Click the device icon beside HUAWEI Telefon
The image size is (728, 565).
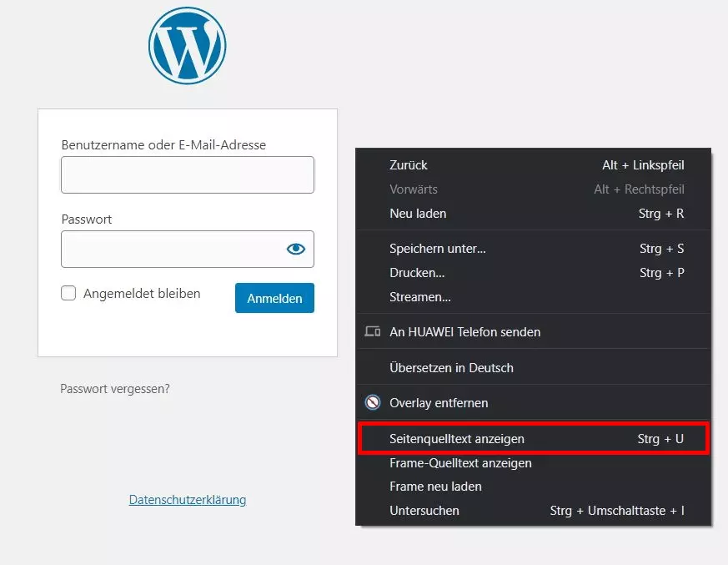tap(373, 331)
